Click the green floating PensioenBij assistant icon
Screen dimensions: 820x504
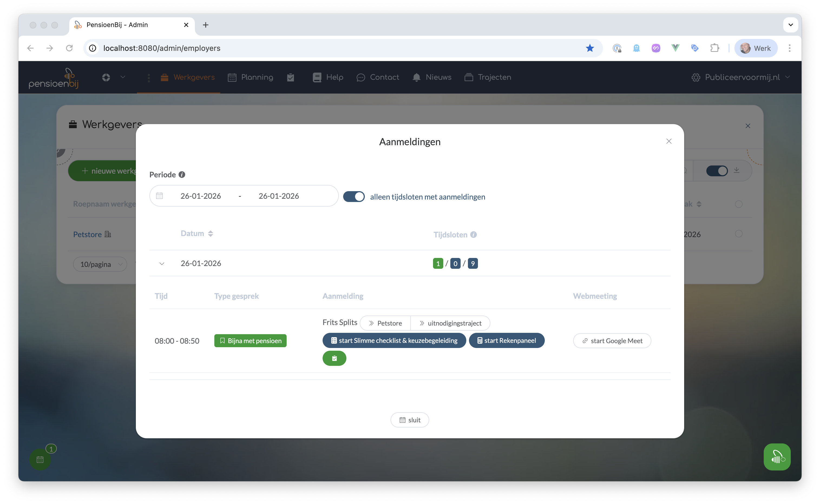coord(777,457)
